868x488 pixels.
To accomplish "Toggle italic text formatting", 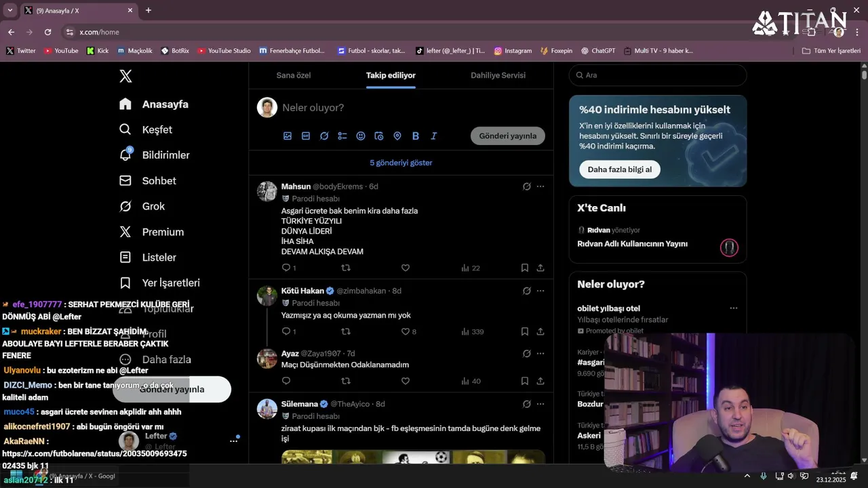I will 434,136.
